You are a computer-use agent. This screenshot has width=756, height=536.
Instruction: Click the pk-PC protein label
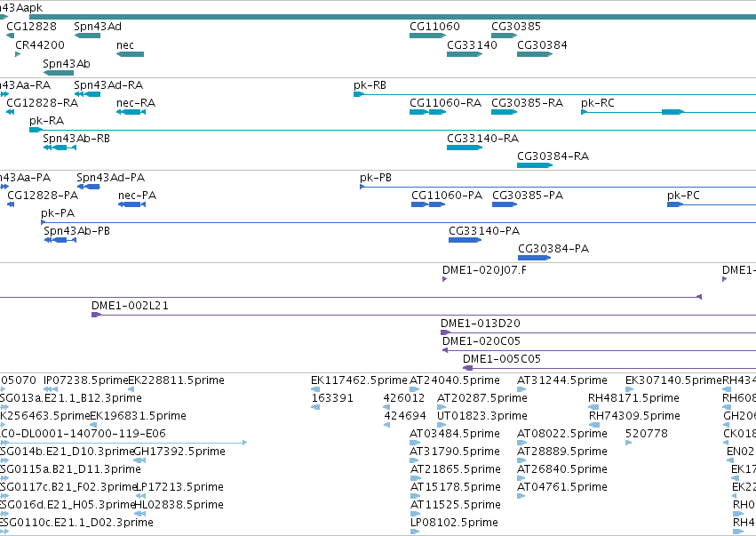pyautogui.click(x=683, y=196)
